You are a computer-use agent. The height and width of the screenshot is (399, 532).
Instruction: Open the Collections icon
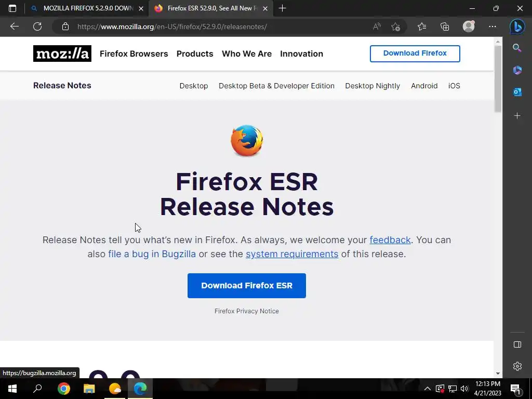click(x=445, y=26)
